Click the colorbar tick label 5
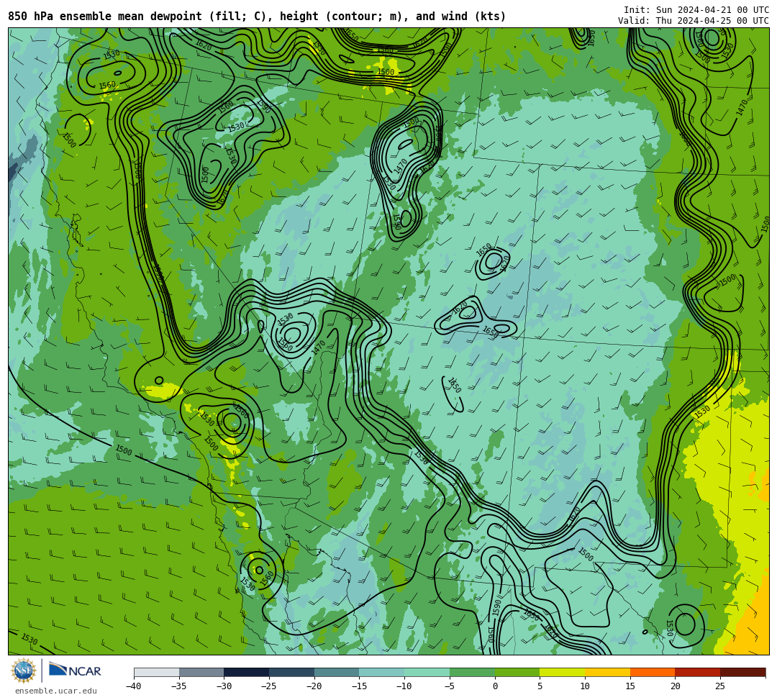The image size is (777, 700). (540, 686)
